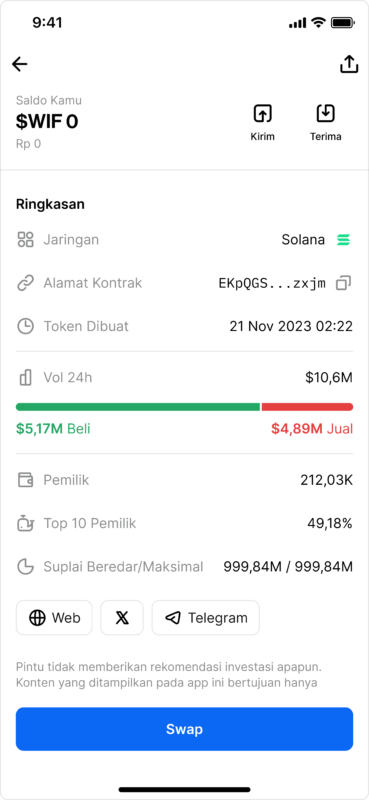This screenshot has width=369, height=800.
Task: Open the X social link
Action: [x=122, y=618]
